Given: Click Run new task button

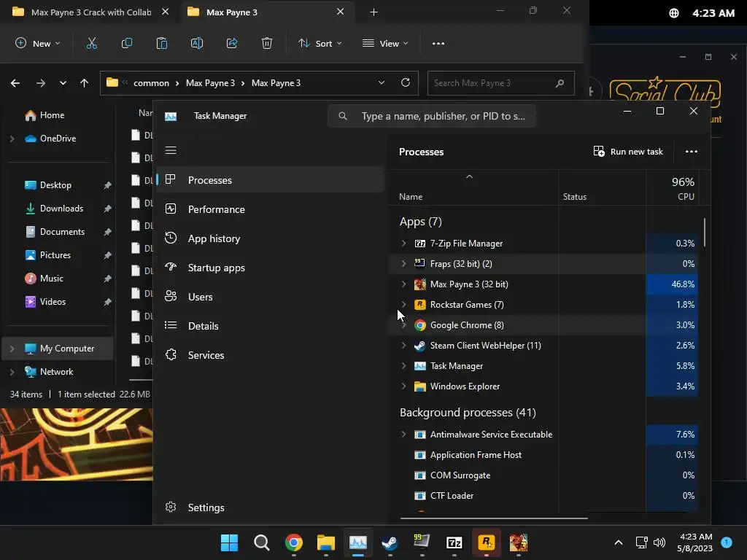Looking at the screenshot, I should pos(628,152).
